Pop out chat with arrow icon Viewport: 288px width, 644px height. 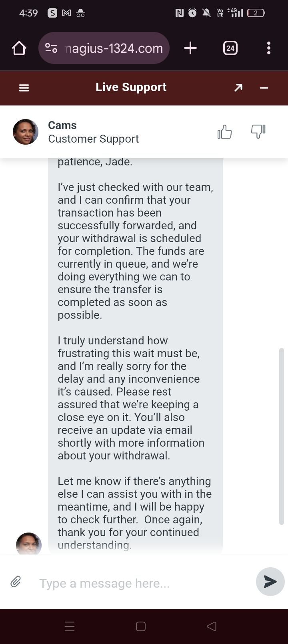238,87
